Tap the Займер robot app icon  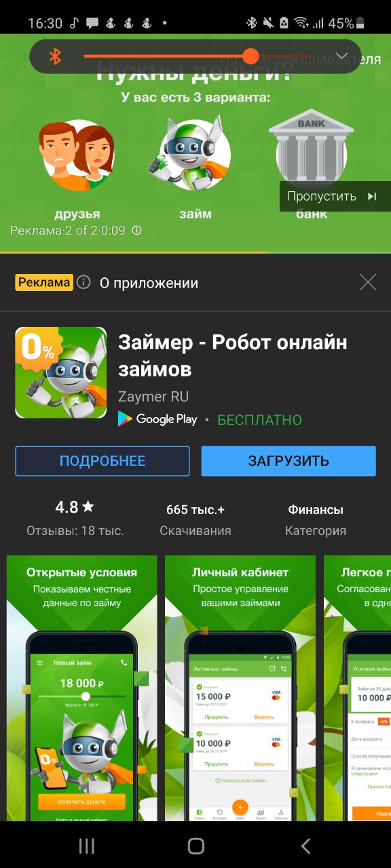click(61, 372)
